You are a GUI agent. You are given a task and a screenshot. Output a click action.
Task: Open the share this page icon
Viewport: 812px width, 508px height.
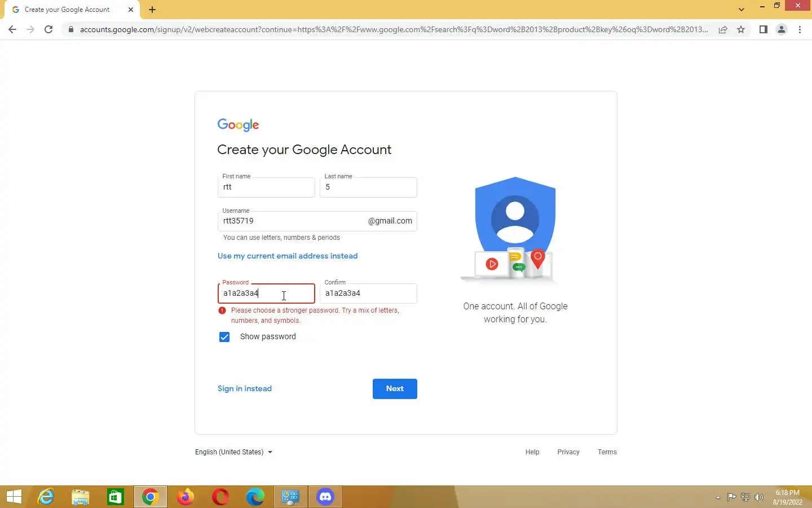click(x=723, y=29)
